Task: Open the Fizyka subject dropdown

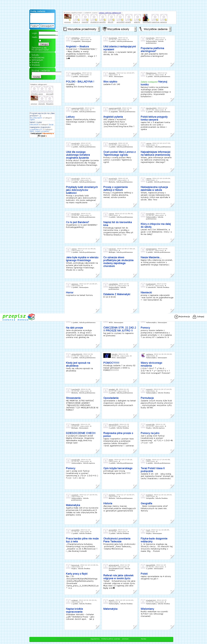Action: point(35,26)
